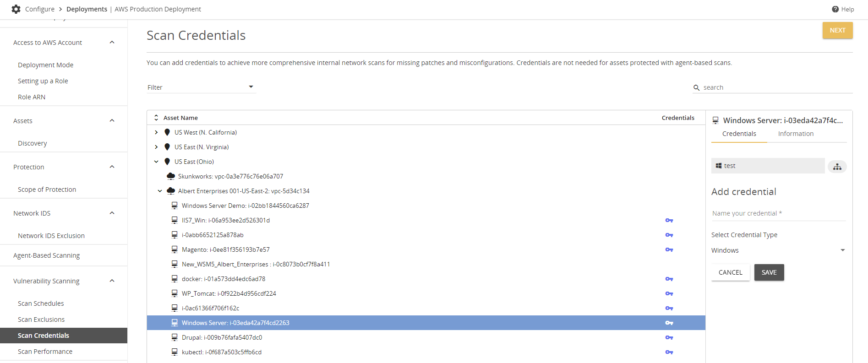Viewport: 868px width, 363px height.
Task: Click the key icon for WP_Tomcat
Action: (x=669, y=293)
